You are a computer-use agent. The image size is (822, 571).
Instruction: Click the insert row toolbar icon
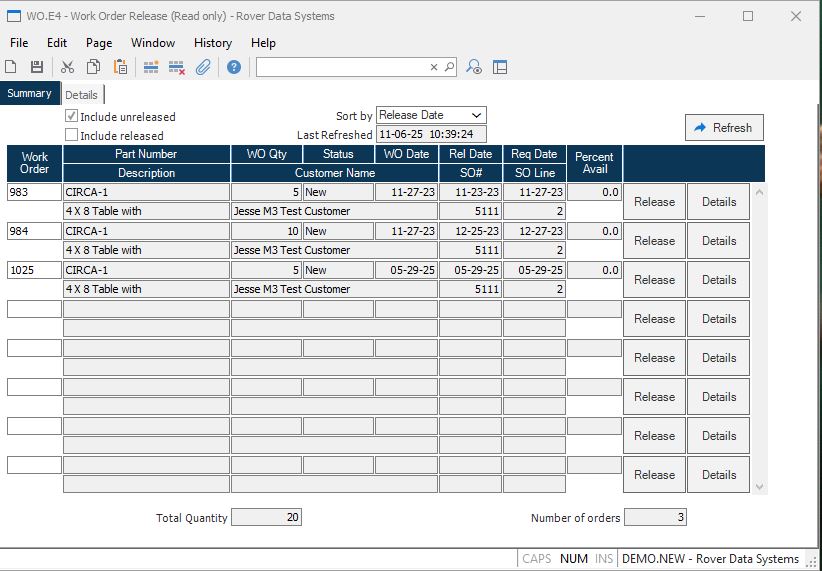click(151, 67)
